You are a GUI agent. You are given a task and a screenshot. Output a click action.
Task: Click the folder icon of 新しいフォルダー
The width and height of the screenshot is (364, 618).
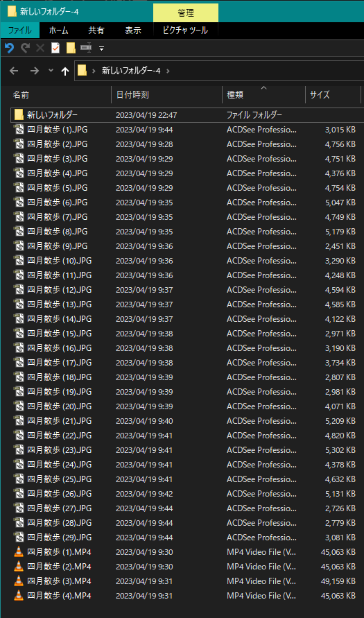pos(19,115)
